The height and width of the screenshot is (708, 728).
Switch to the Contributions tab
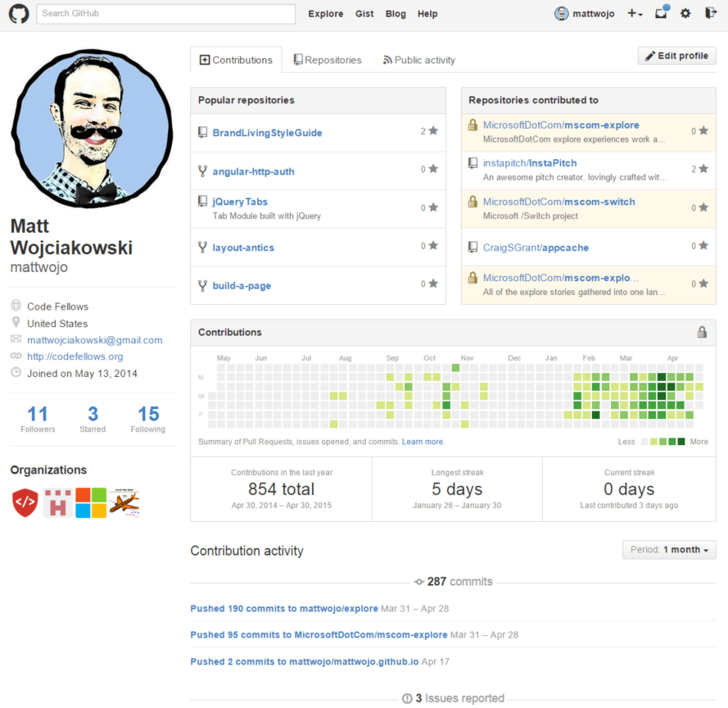tap(236, 60)
